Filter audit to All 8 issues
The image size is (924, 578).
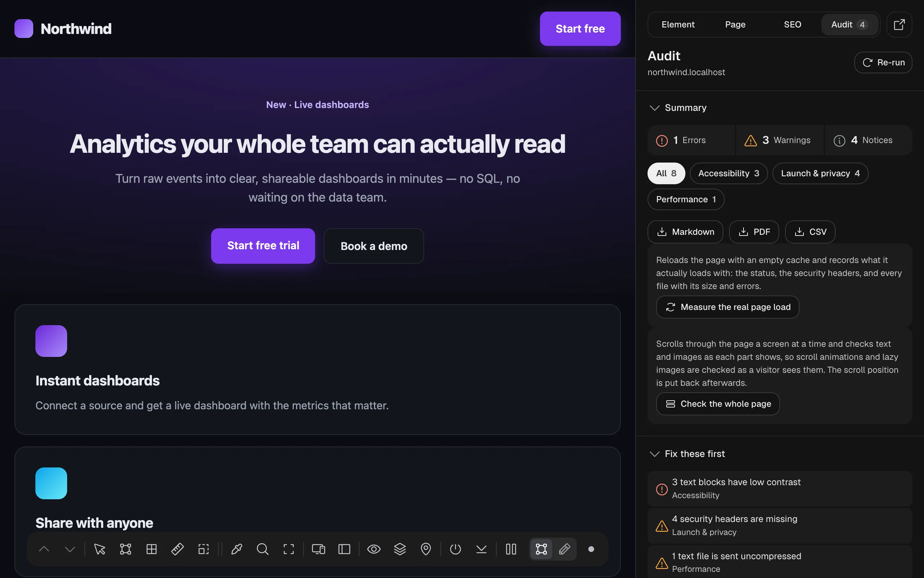pos(666,173)
